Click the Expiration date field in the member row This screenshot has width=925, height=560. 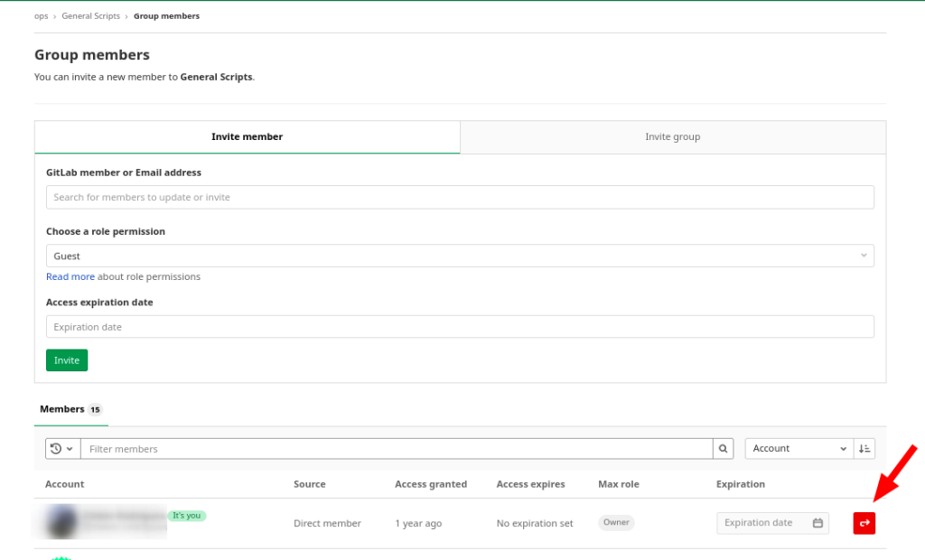pyautogui.click(x=763, y=523)
